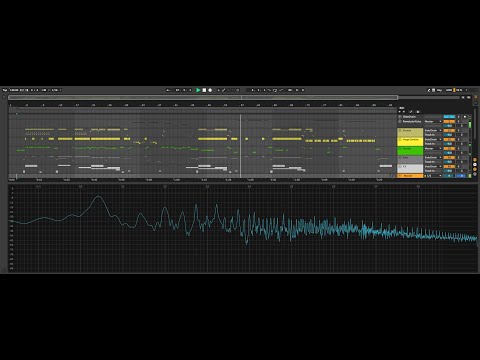480x360 pixels.
Task: Click the round record button in transport
Action: pyautogui.click(x=210, y=90)
